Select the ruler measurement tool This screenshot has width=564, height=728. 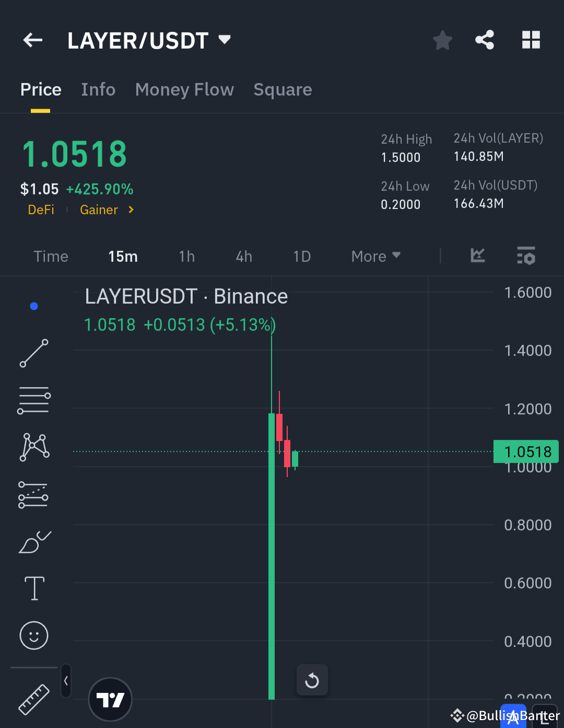pos(33,699)
